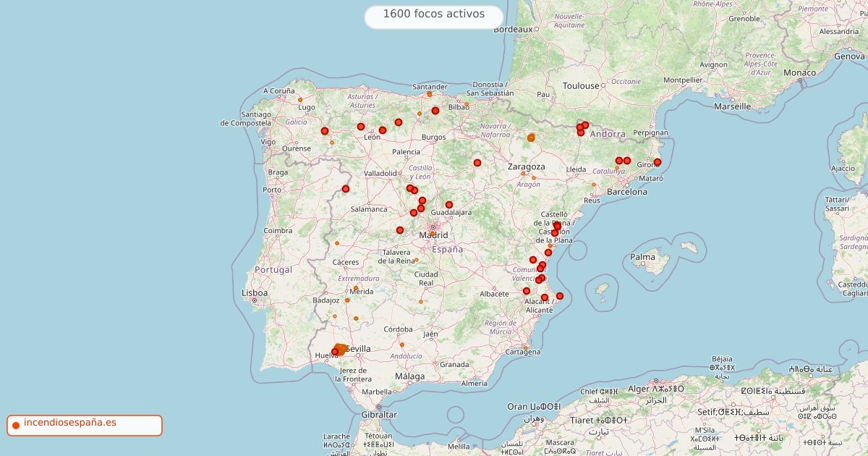Click the Lisboa city label
This screenshot has height=456, width=868.
pos(255,293)
